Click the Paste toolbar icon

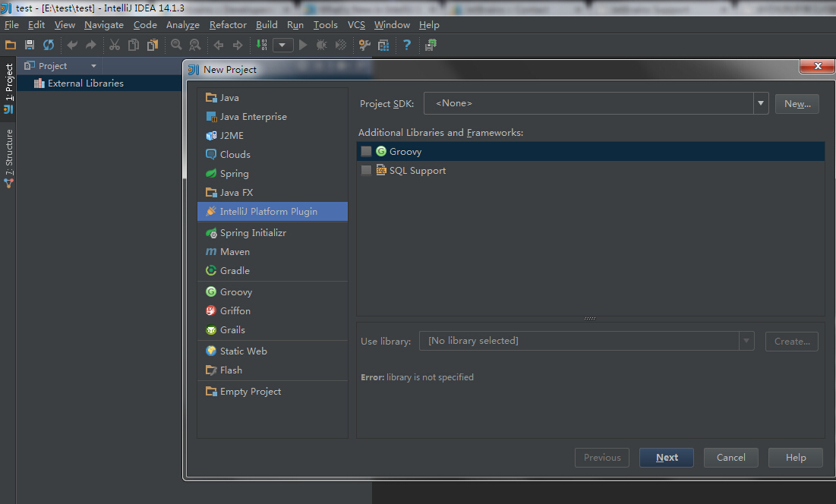(x=153, y=46)
